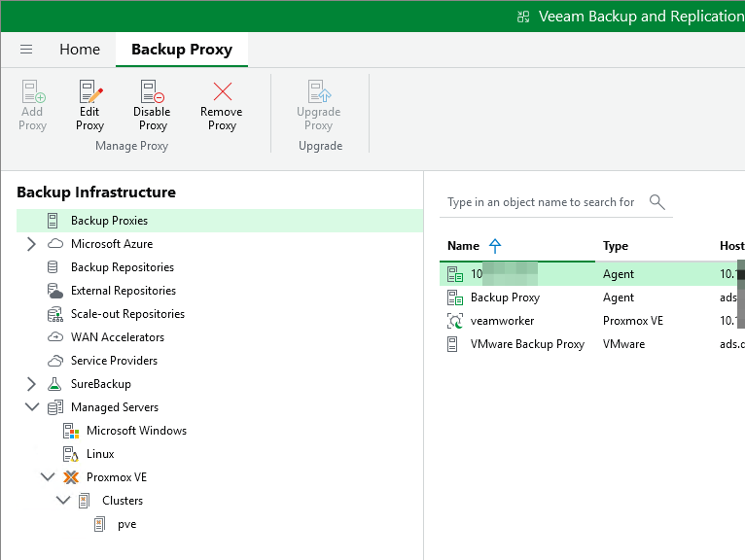Viewport: 745px width, 560px height.
Task: Select the Backup Repositories tree label
Action: (123, 267)
